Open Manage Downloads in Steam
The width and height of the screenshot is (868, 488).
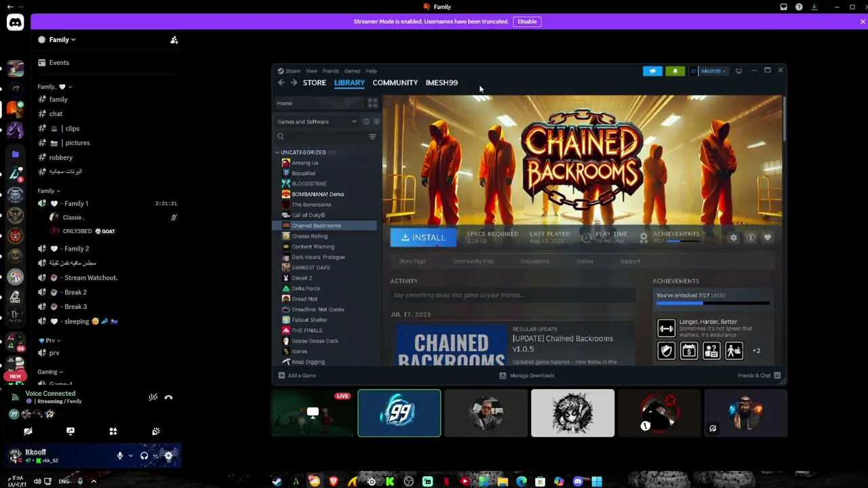pos(527,375)
